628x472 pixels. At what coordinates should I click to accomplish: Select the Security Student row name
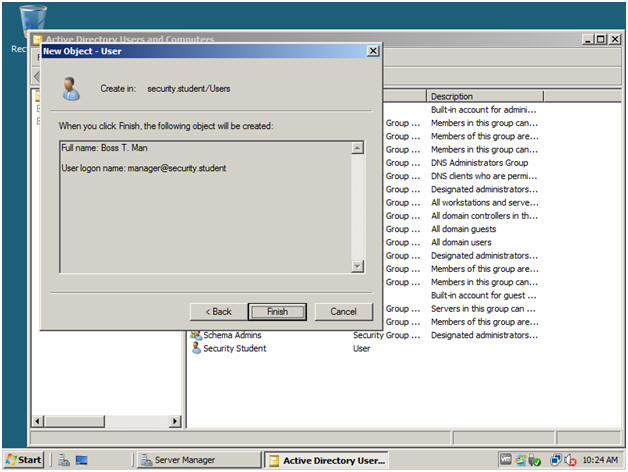235,348
